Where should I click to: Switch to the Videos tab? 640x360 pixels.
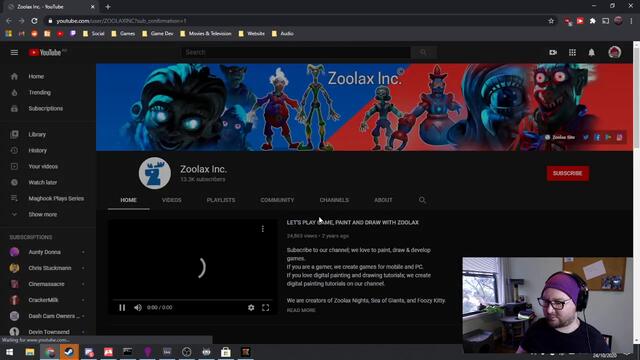coord(171,200)
